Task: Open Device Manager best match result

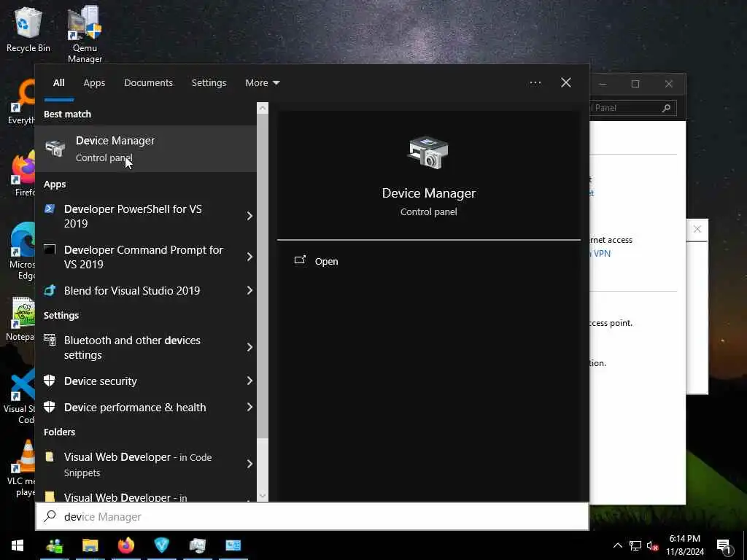Action: (x=146, y=149)
